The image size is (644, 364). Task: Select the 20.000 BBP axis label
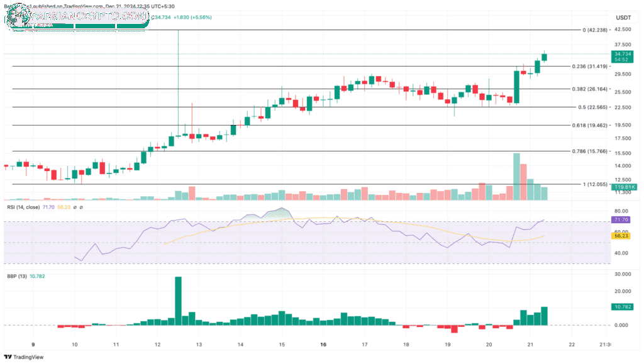(x=623, y=291)
